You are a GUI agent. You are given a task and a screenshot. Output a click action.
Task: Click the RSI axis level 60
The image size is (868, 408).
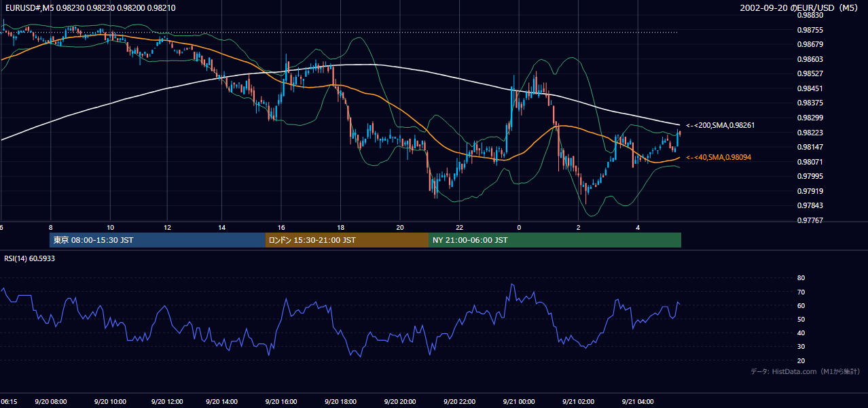(x=801, y=305)
